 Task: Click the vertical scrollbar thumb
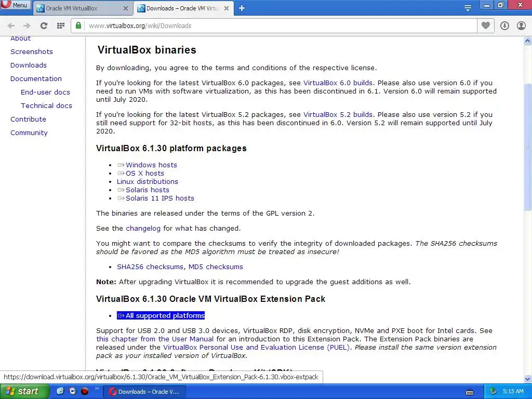pos(528,147)
